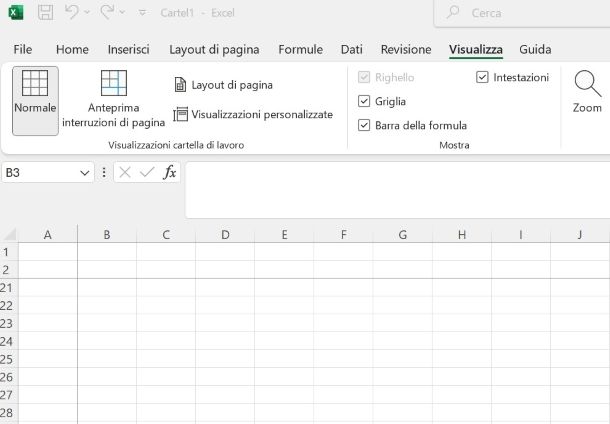This screenshot has height=424, width=610.
Task: Click the Cerca search box
Action: pos(522,13)
